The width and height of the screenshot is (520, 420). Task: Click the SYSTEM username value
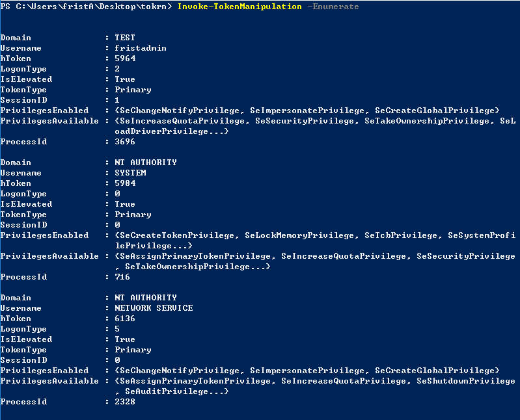[x=130, y=173]
